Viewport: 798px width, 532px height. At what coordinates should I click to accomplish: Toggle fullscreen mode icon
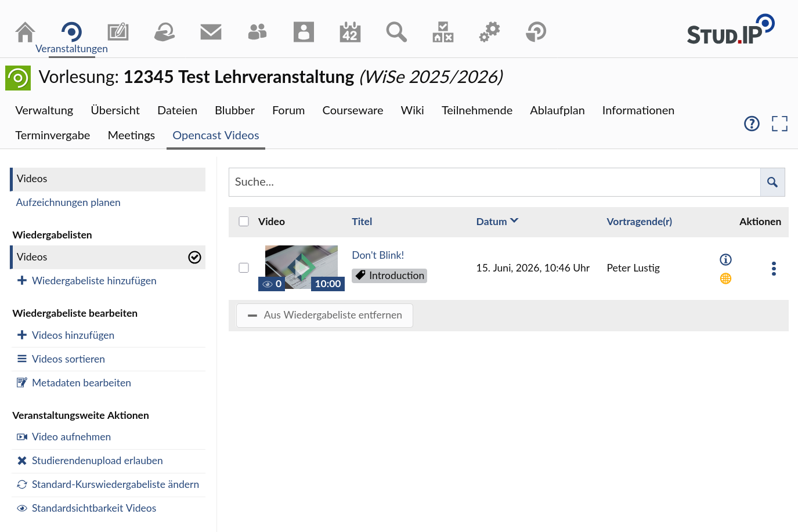pos(779,124)
